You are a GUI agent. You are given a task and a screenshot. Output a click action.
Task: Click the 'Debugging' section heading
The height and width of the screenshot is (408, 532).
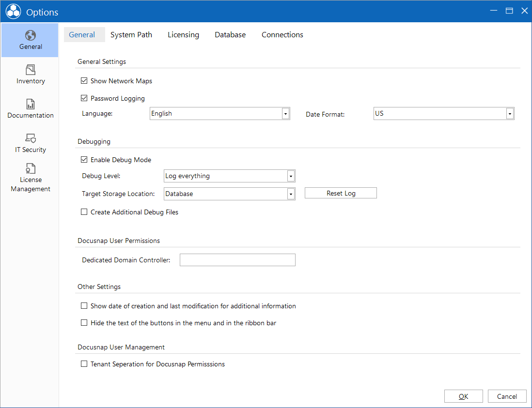click(94, 141)
